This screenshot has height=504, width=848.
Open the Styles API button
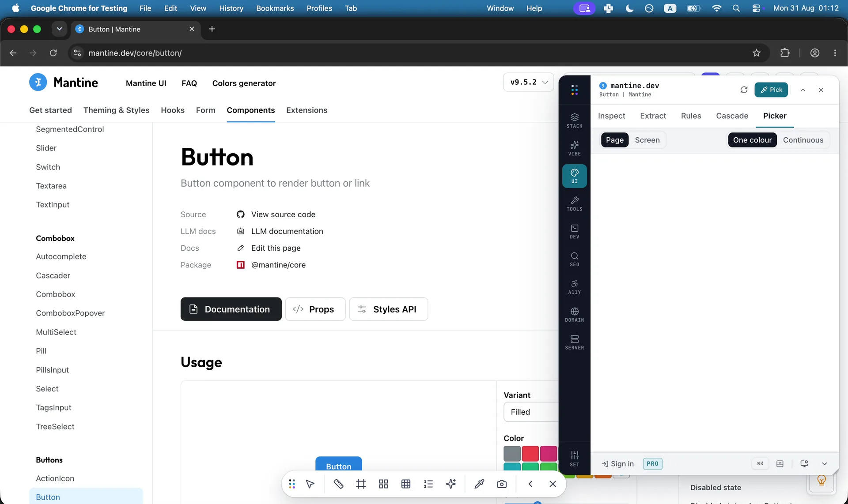click(x=388, y=309)
